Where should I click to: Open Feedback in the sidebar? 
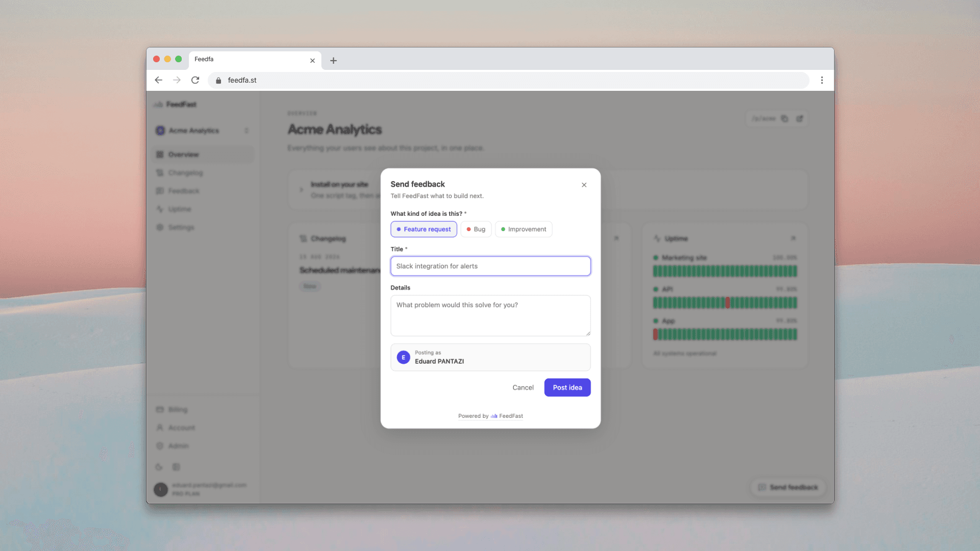[x=203, y=191]
